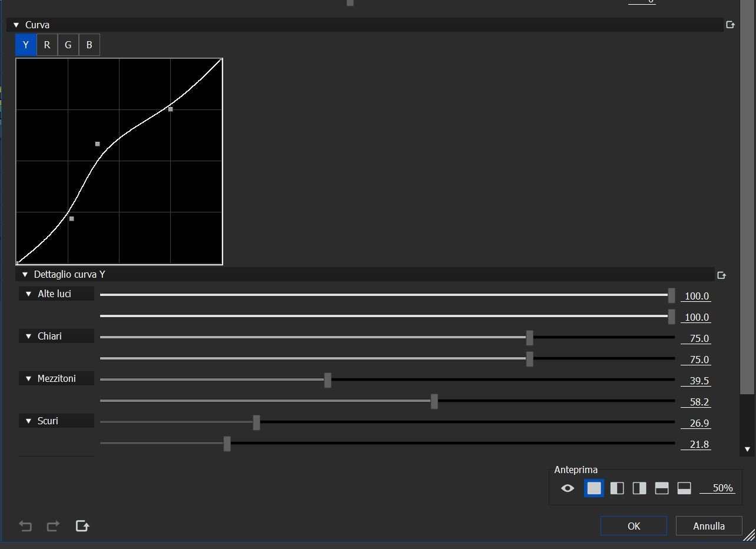Collapse the Scuri group

[28, 421]
